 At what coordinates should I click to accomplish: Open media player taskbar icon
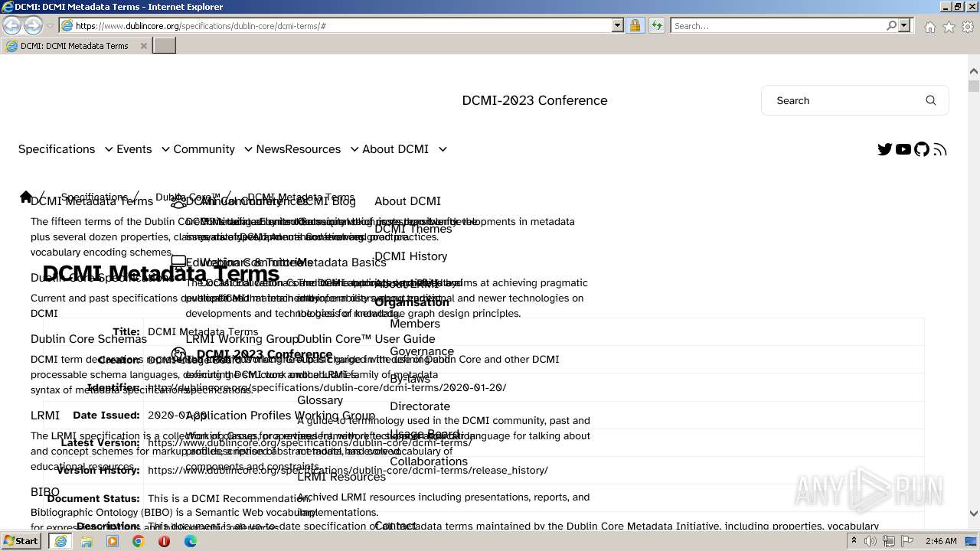113,541
